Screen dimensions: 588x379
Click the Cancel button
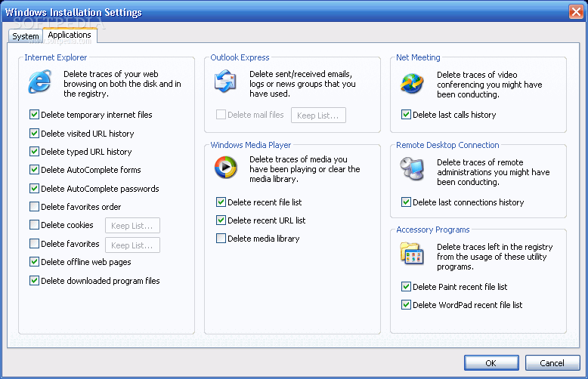point(552,363)
